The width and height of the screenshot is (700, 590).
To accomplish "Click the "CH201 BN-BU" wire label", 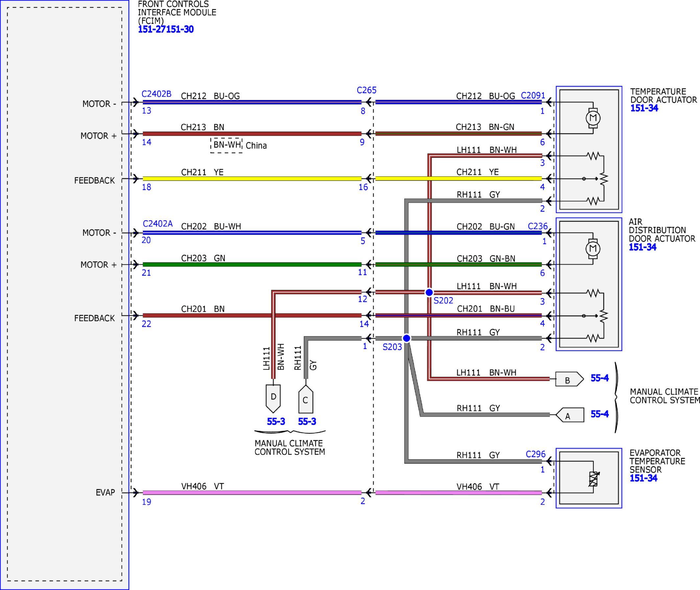I will [486, 309].
